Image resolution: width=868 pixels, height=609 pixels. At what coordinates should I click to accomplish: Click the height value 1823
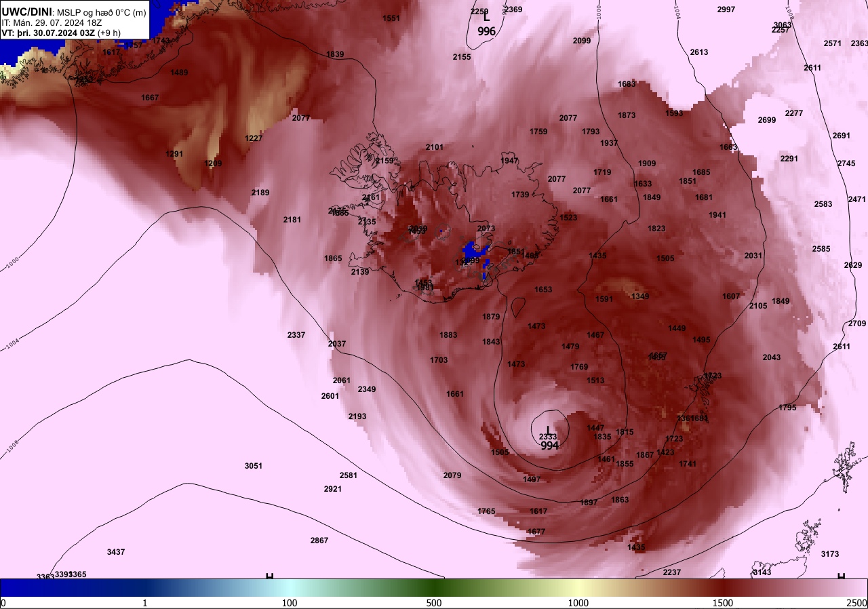(656, 229)
